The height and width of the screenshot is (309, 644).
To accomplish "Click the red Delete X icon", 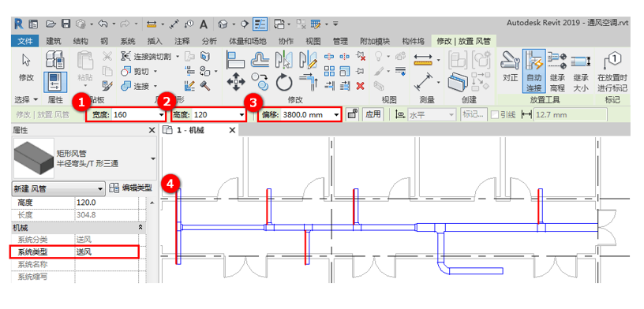I will [x=360, y=86].
